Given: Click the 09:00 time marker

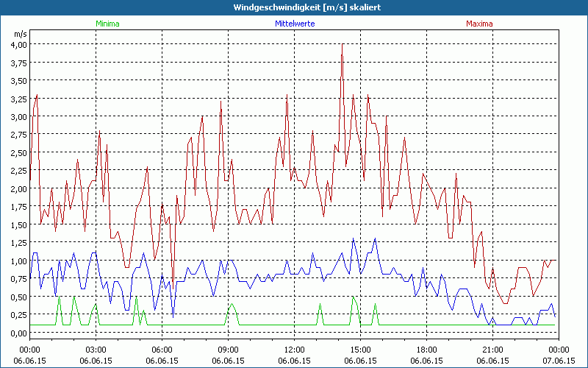Looking at the screenshot, I should 228,350.
